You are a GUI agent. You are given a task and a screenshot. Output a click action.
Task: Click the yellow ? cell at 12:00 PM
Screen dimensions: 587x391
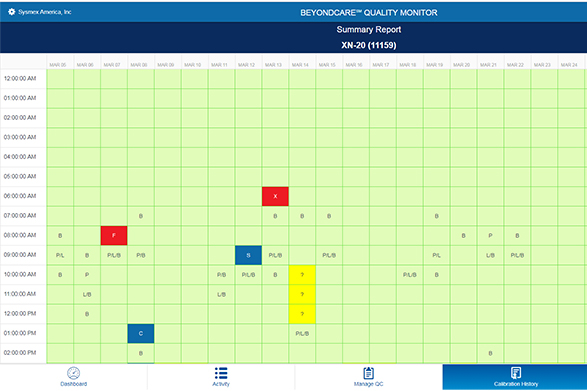pyautogui.click(x=302, y=314)
